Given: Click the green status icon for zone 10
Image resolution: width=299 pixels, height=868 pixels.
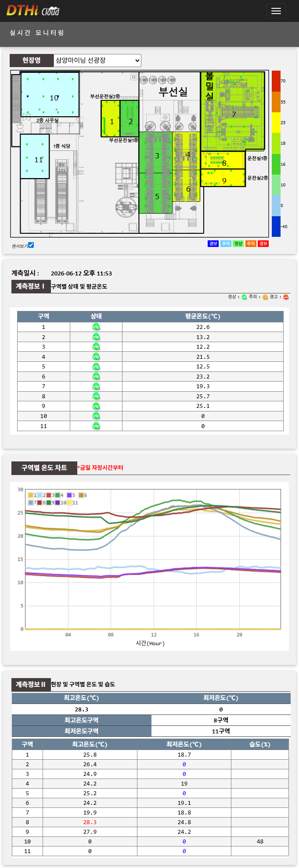Looking at the screenshot, I should point(96,416).
